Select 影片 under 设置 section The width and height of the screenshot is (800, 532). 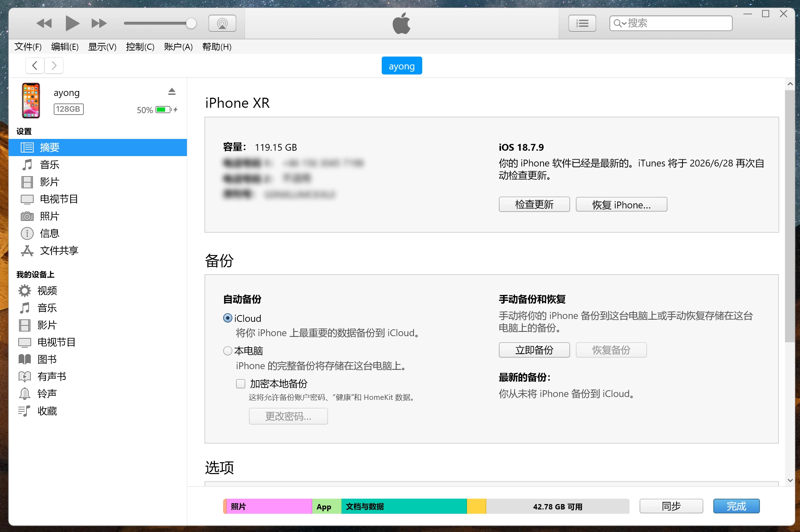point(98,182)
